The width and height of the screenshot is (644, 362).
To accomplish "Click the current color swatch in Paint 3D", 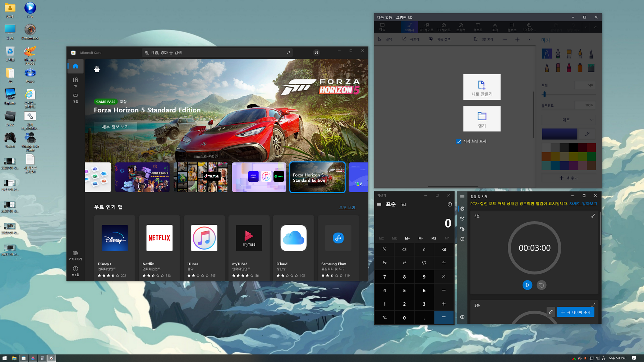I will pos(560,134).
